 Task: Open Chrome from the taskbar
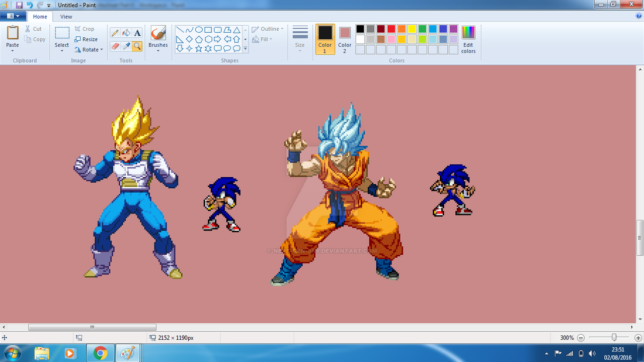(100, 353)
